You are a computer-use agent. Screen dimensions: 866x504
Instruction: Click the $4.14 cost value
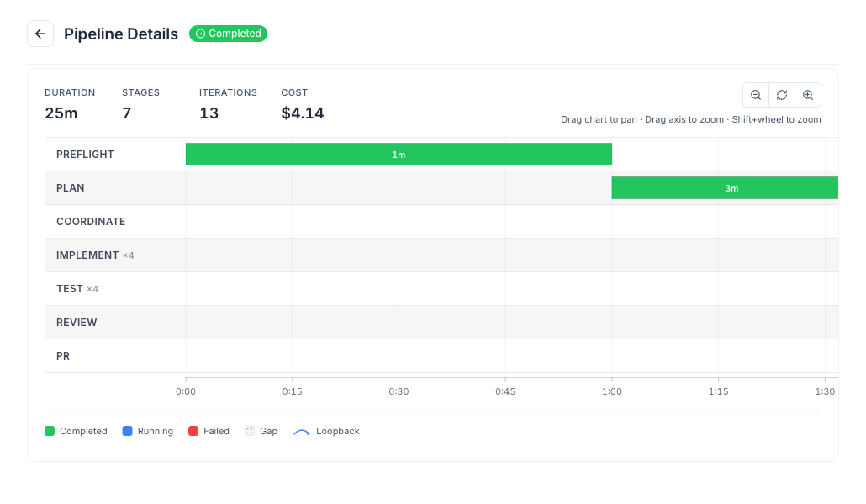point(303,113)
